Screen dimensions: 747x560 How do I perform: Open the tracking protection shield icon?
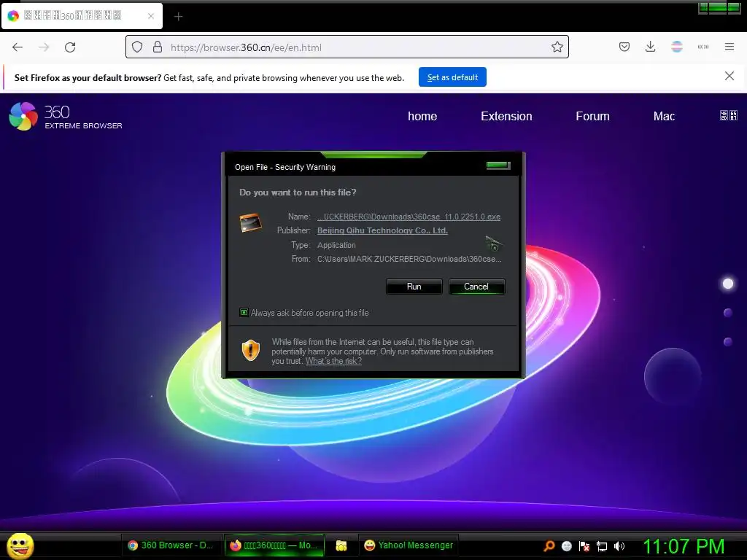(137, 47)
